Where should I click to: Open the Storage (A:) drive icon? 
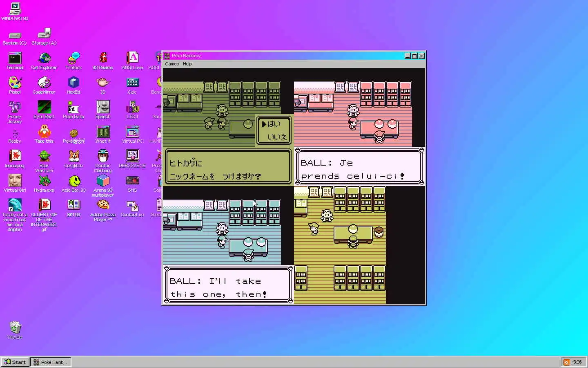tap(44, 37)
